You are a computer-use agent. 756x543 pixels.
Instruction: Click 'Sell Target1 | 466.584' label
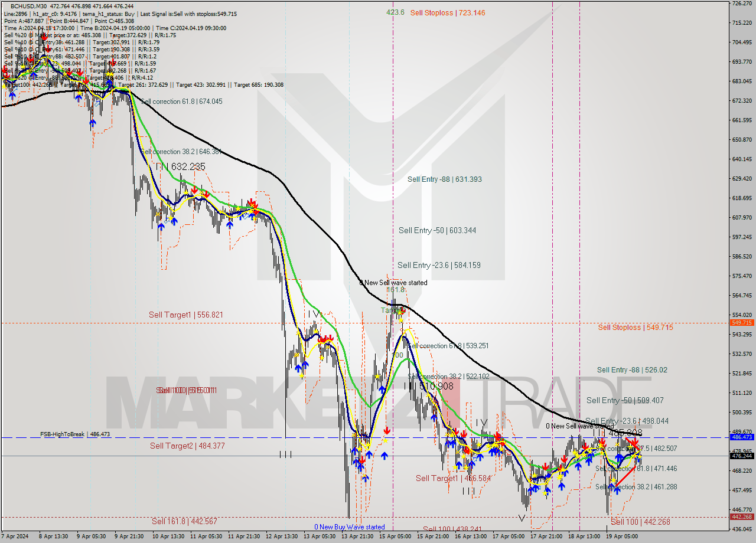(453, 479)
